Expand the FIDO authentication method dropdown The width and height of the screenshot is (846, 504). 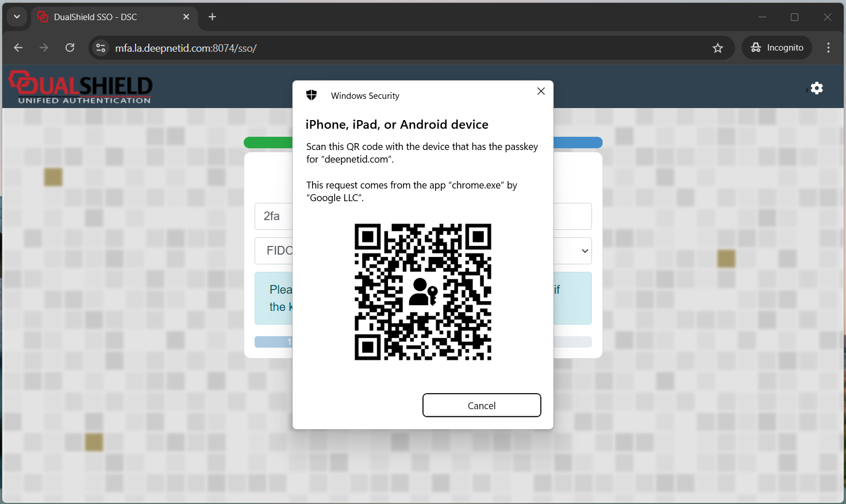pyautogui.click(x=584, y=251)
